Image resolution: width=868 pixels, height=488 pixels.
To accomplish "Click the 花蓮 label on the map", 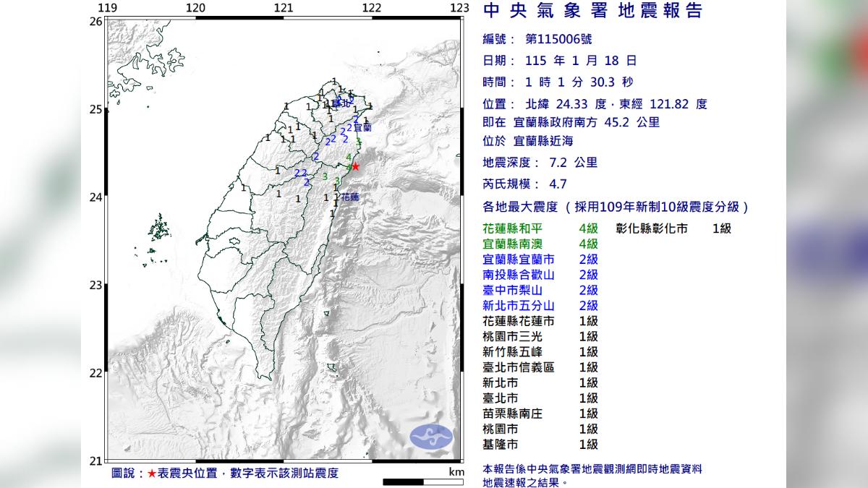I will click(349, 197).
